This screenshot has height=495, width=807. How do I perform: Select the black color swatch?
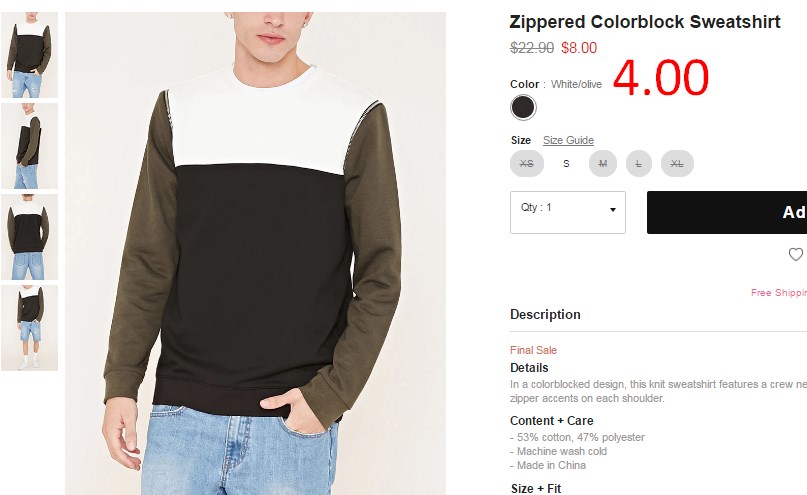523,108
